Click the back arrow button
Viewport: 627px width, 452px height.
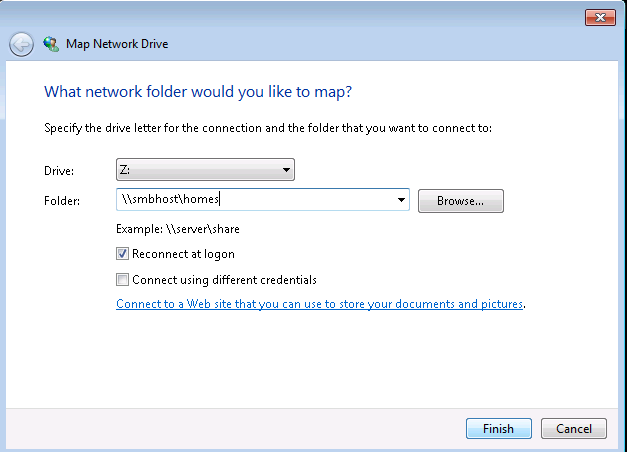[22, 44]
